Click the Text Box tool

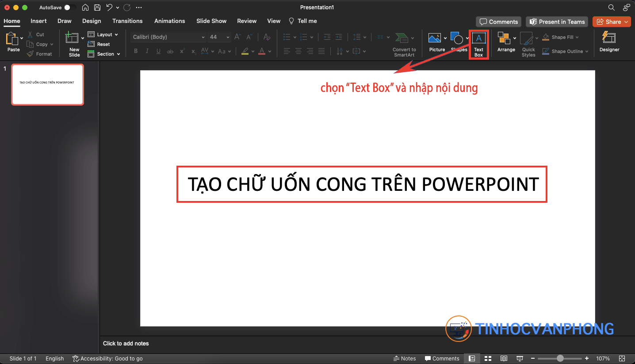click(x=479, y=44)
